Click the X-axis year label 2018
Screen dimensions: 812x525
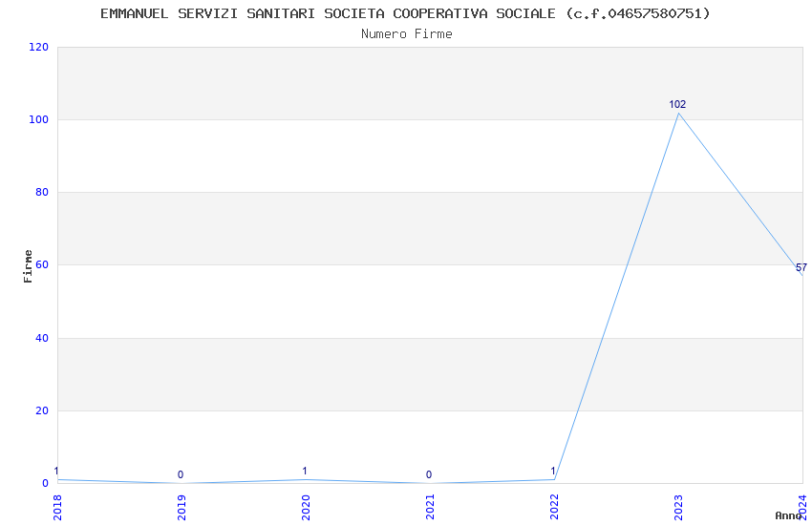pos(57,508)
